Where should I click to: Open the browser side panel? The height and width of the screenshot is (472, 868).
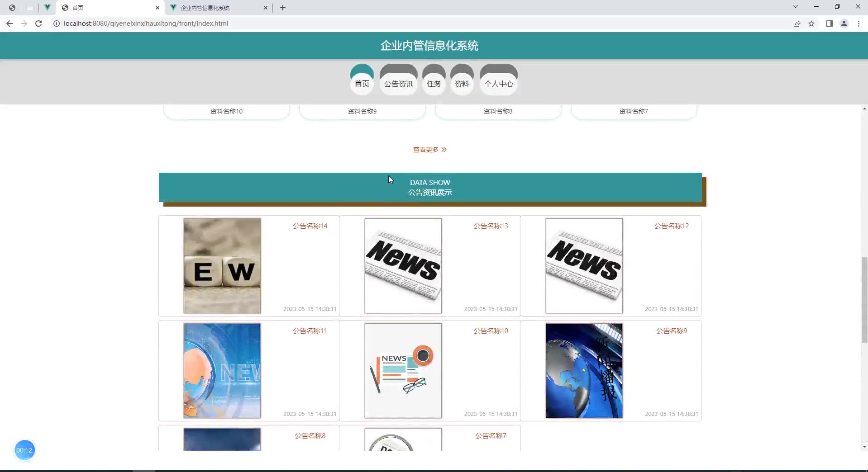(829, 24)
